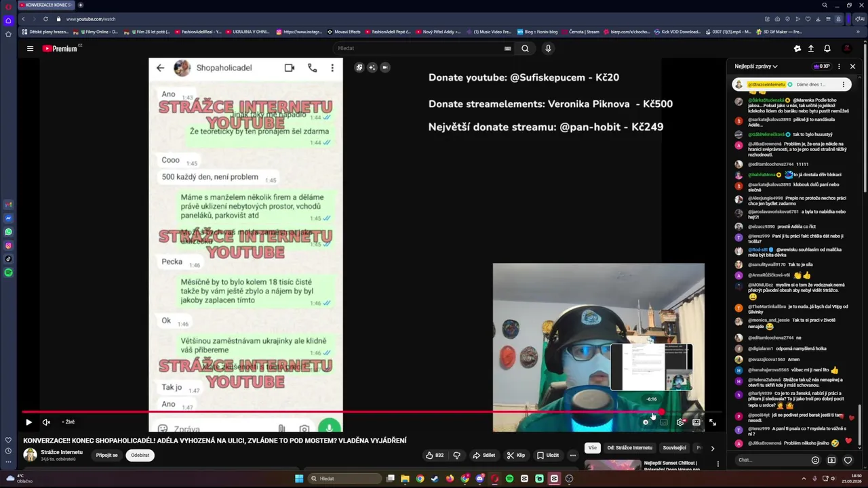The image size is (868, 488).
Task: Open Messenger in browser sidebar
Action: [8, 218]
